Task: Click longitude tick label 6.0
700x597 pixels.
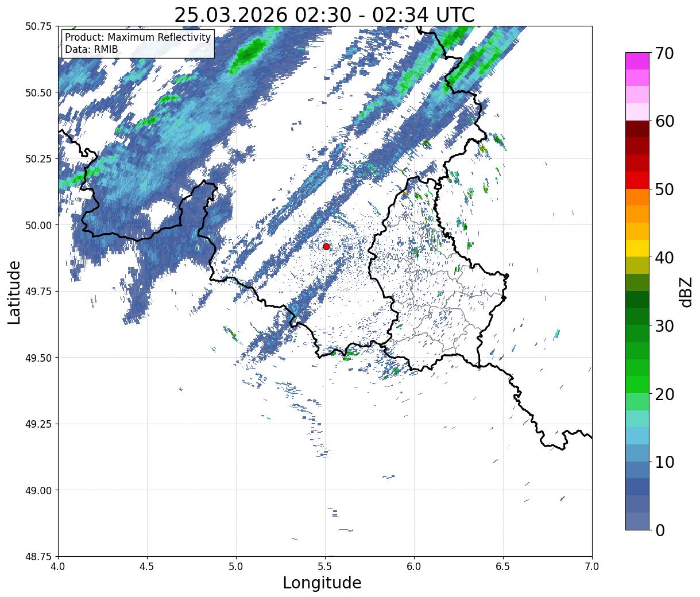Action: [414, 566]
